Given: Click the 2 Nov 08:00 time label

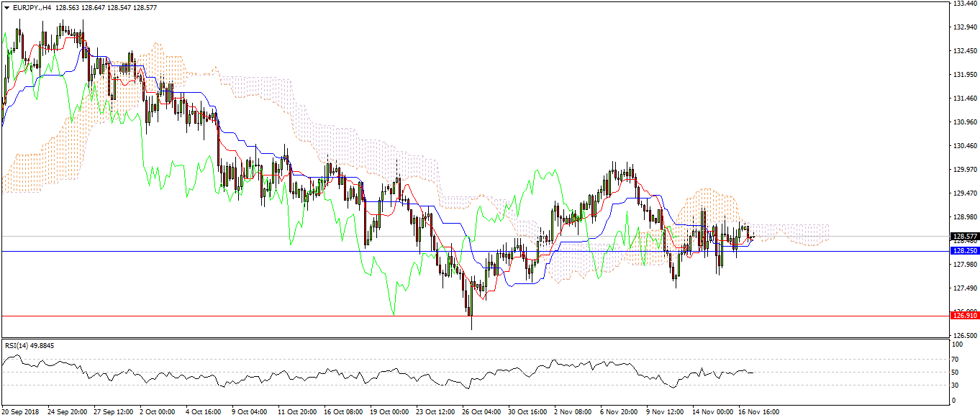Looking at the screenshot, I should [573, 413].
